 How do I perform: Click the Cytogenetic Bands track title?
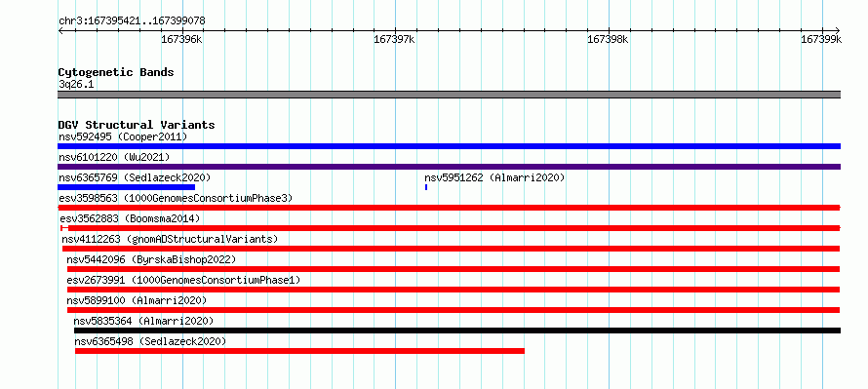click(x=116, y=72)
